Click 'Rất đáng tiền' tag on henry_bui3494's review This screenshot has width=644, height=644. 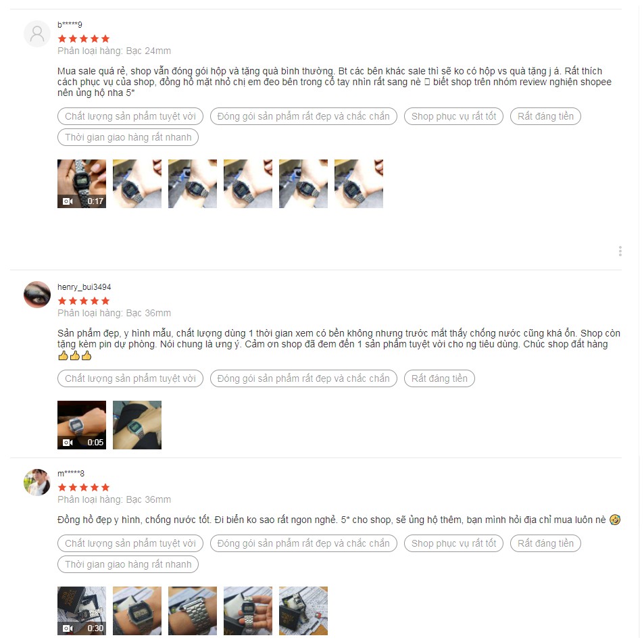coord(439,378)
